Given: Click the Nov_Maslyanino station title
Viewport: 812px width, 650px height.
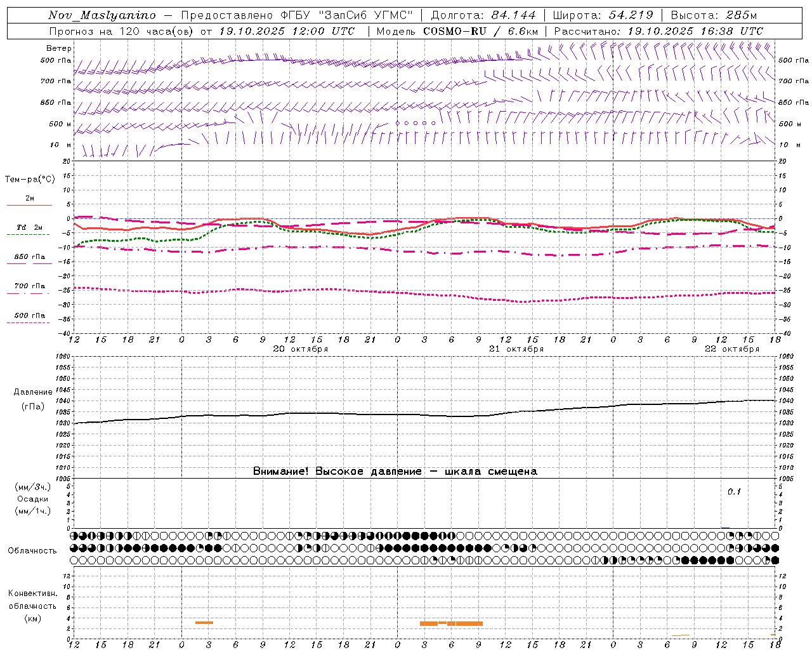Looking at the screenshot, I should tap(102, 15).
